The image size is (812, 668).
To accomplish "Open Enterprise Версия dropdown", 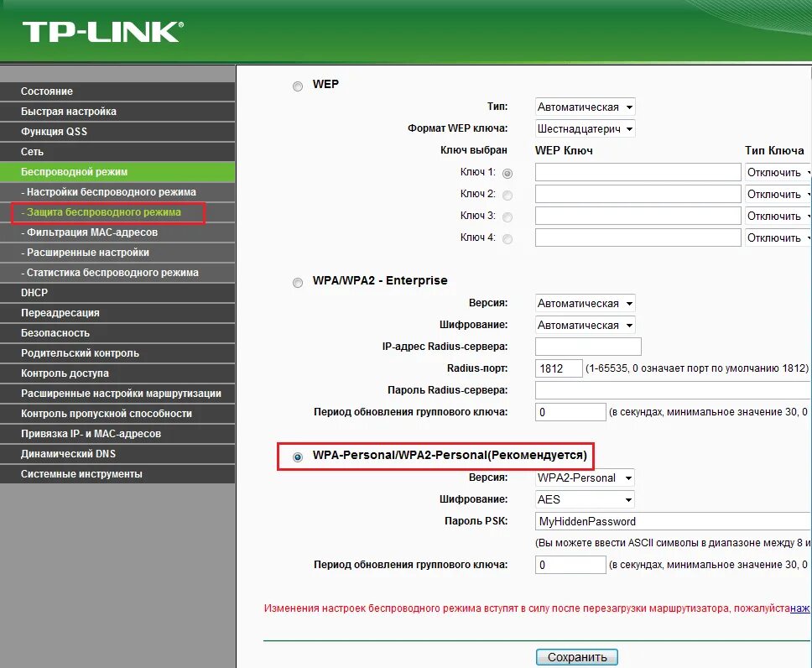I will pyautogui.click(x=586, y=303).
